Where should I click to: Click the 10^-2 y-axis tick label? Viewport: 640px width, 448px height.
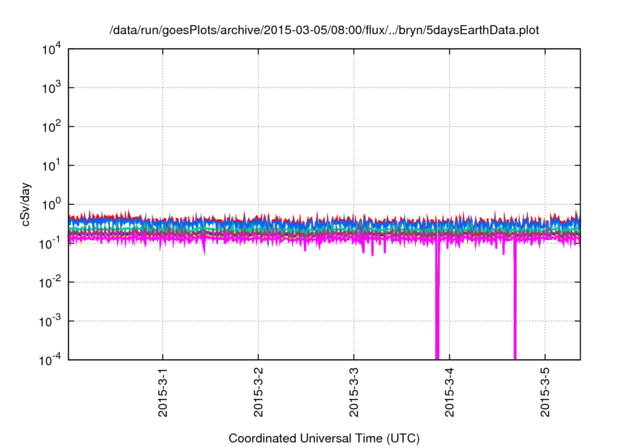50,282
